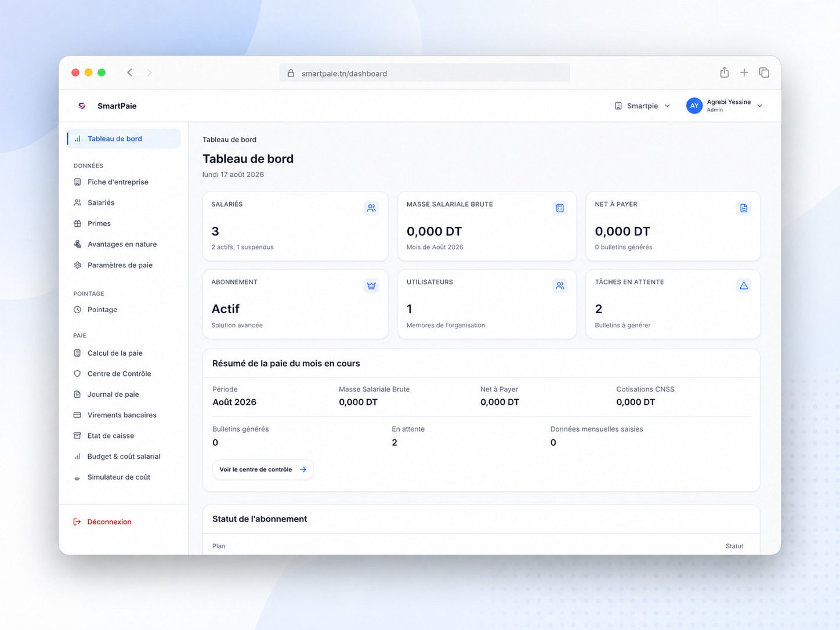Click the "0 bulletins générés" text

coord(624,247)
